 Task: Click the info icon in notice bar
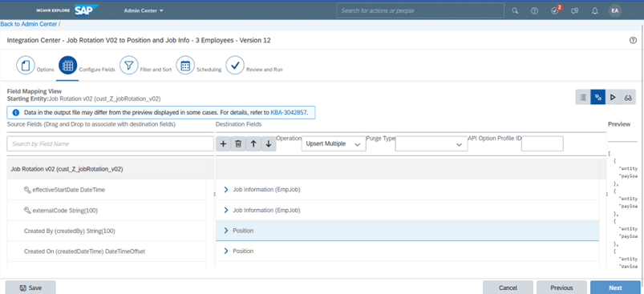[x=15, y=112]
